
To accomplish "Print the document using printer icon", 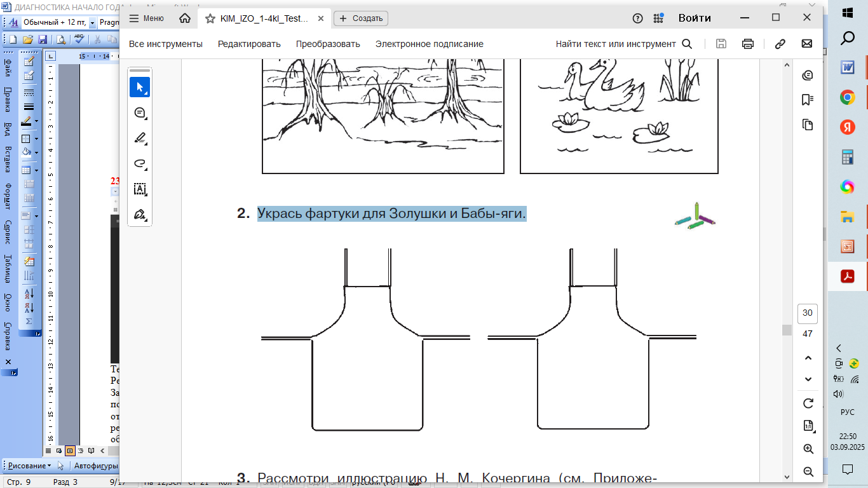I will coord(748,44).
